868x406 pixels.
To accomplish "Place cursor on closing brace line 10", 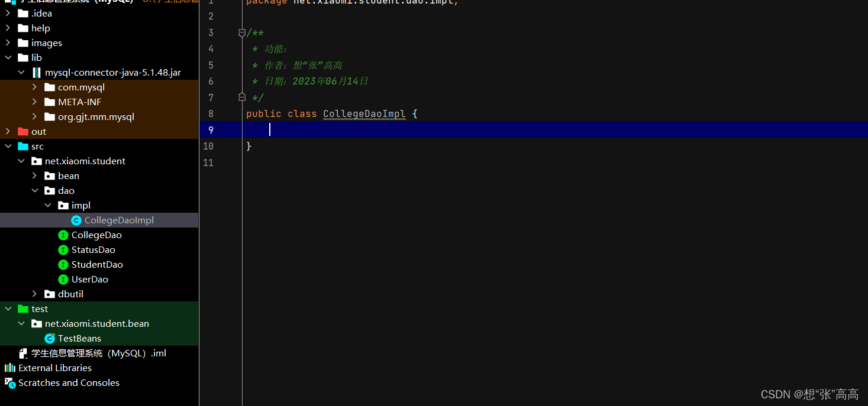I will (x=249, y=146).
